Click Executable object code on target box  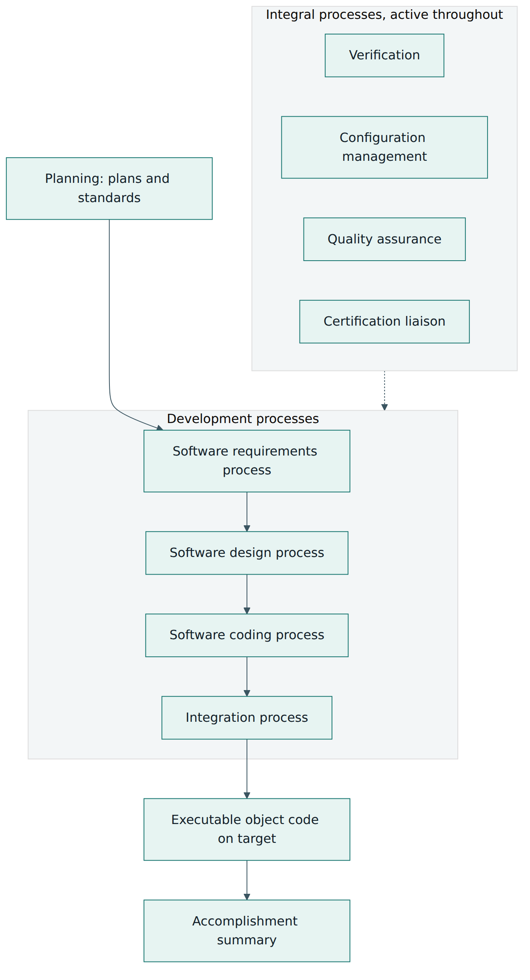(x=247, y=829)
